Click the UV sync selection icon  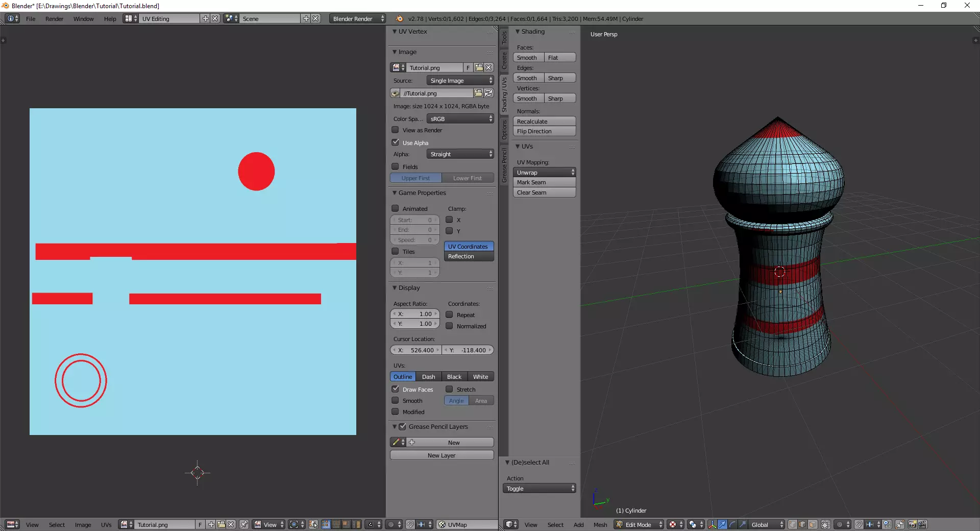pos(313,524)
